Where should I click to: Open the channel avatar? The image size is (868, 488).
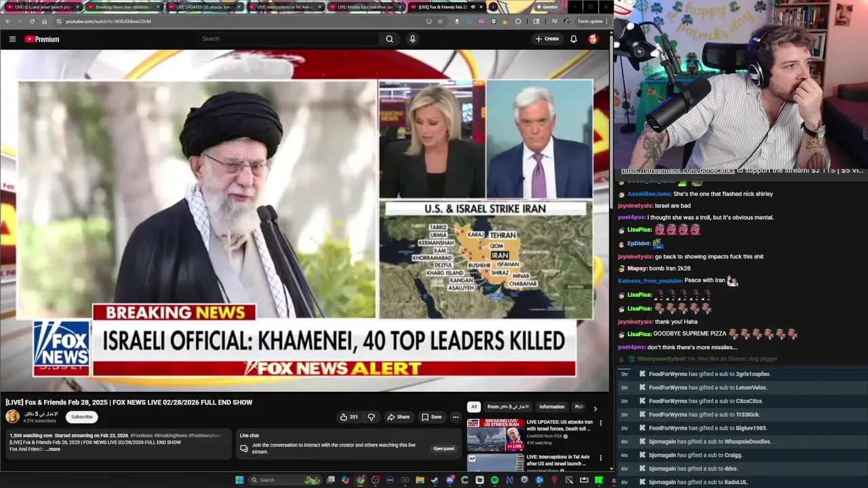(13, 417)
